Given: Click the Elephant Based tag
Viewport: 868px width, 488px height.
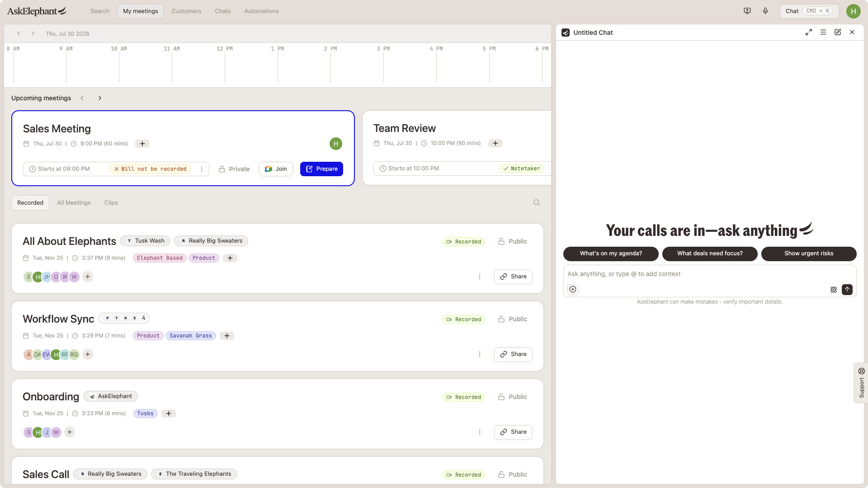Looking at the screenshot, I should pyautogui.click(x=160, y=258).
